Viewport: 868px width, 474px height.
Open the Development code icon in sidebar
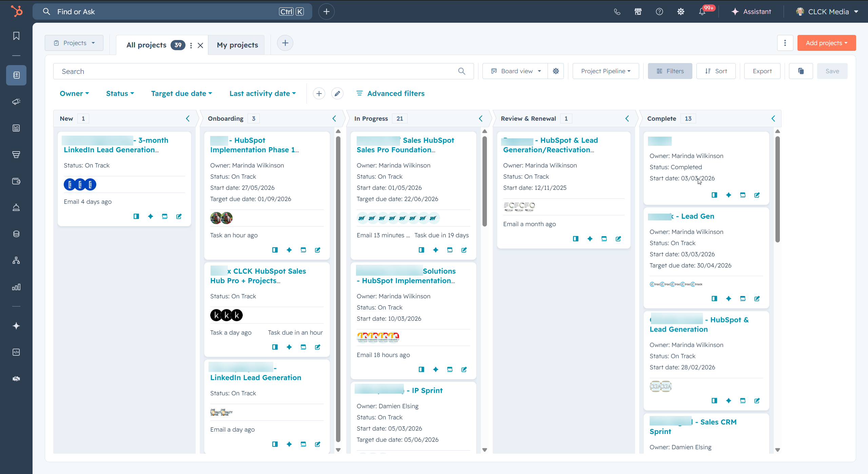(16, 352)
